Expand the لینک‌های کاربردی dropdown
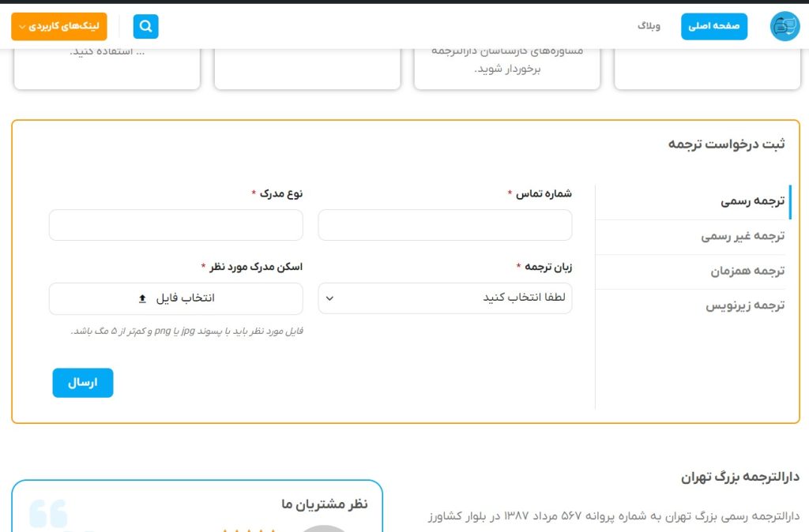This screenshot has width=809, height=532. tap(58, 27)
